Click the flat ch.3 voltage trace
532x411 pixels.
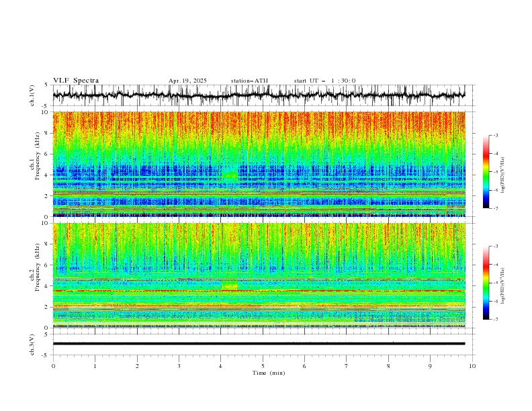[x=259, y=344]
